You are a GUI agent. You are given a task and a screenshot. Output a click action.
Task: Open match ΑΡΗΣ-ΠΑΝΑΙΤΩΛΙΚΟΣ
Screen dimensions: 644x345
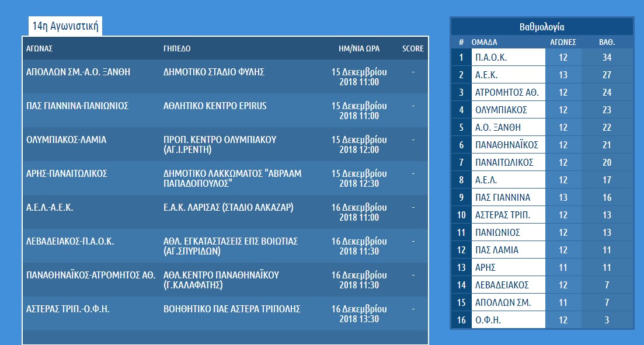coord(67,174)
